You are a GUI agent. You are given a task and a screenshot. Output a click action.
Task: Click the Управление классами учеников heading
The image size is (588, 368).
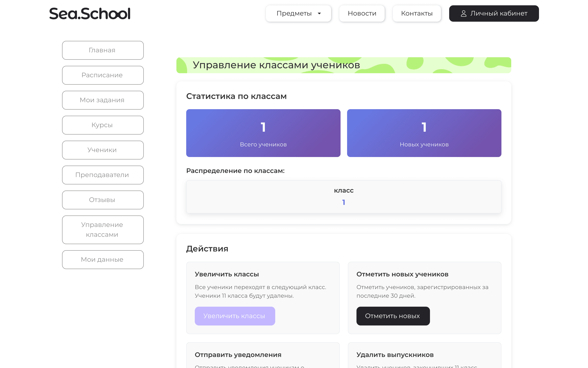[x=276, y=65]
